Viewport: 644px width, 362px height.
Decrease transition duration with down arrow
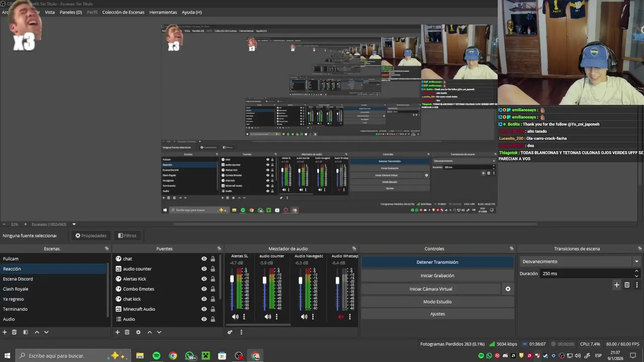[636, 276]
